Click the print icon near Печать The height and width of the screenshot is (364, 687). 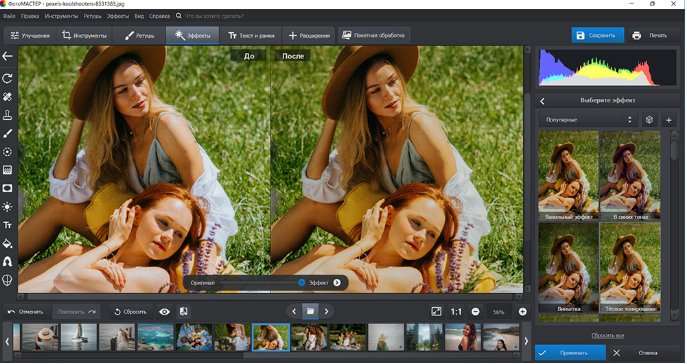click(x=637, y=35)
